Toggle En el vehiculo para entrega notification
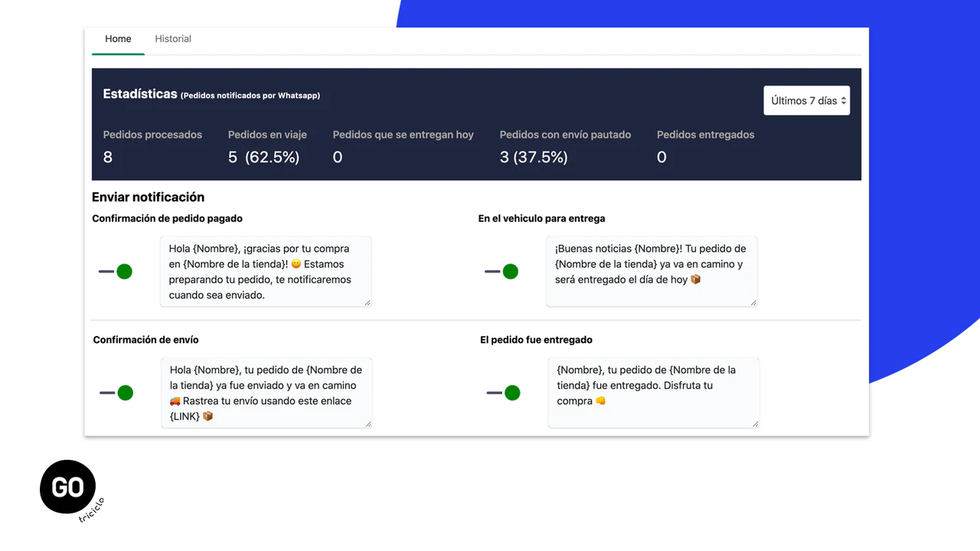The height and width of the screenshot is (551, 980). pos(501,272)
